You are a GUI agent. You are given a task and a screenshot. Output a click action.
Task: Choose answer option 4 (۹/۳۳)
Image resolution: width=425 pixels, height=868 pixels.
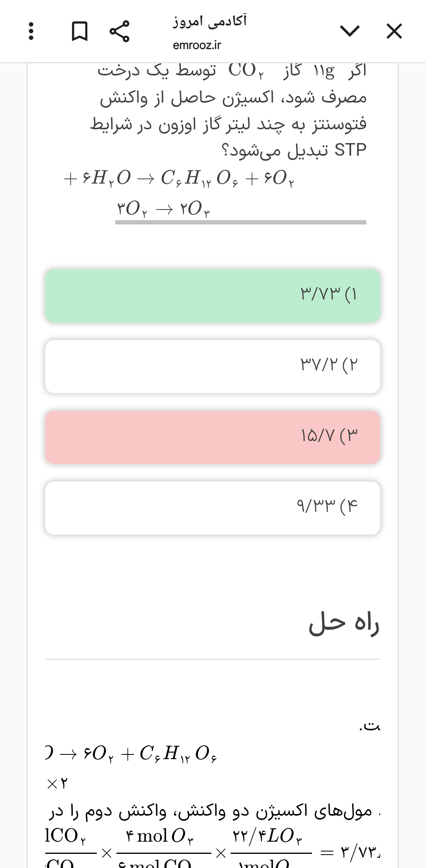click(x=213, y=508)
